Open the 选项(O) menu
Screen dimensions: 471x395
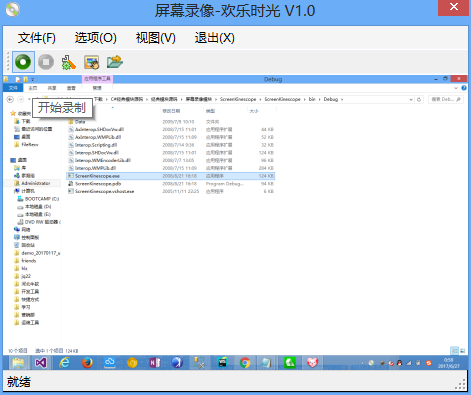click(96, 38)
